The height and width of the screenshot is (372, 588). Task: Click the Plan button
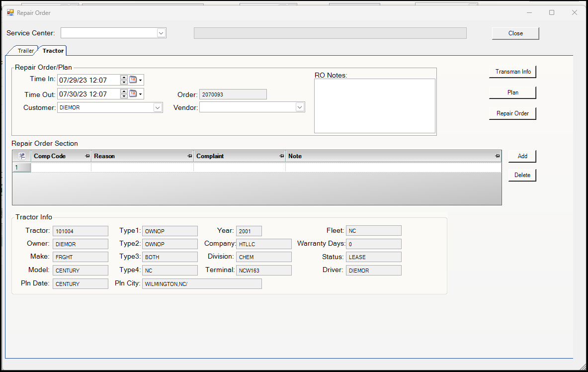(x=512, y=93)
